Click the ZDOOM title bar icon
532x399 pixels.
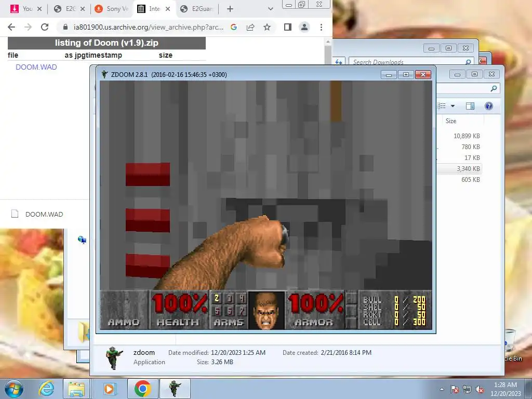point(104,74)
